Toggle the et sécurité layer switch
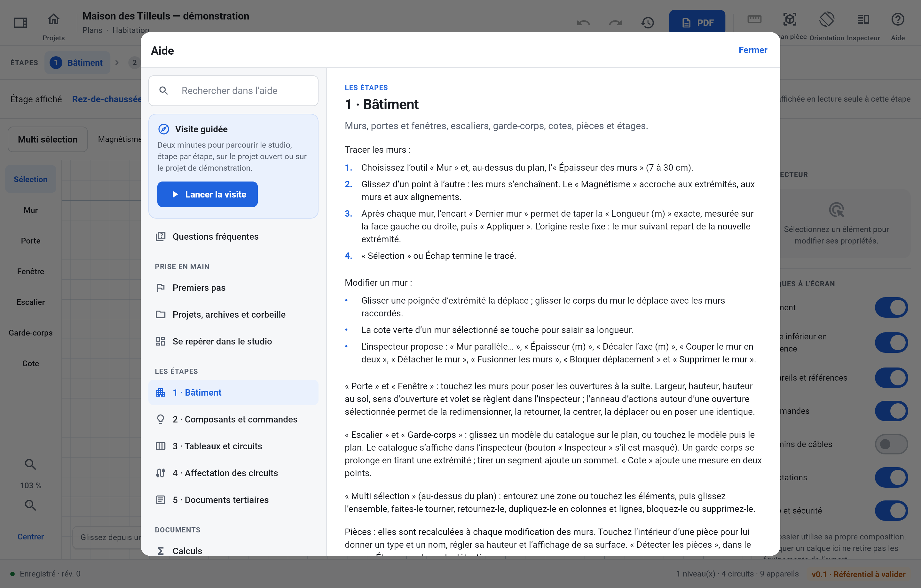Viewport: 921px width, 588px height. point(891,510)
